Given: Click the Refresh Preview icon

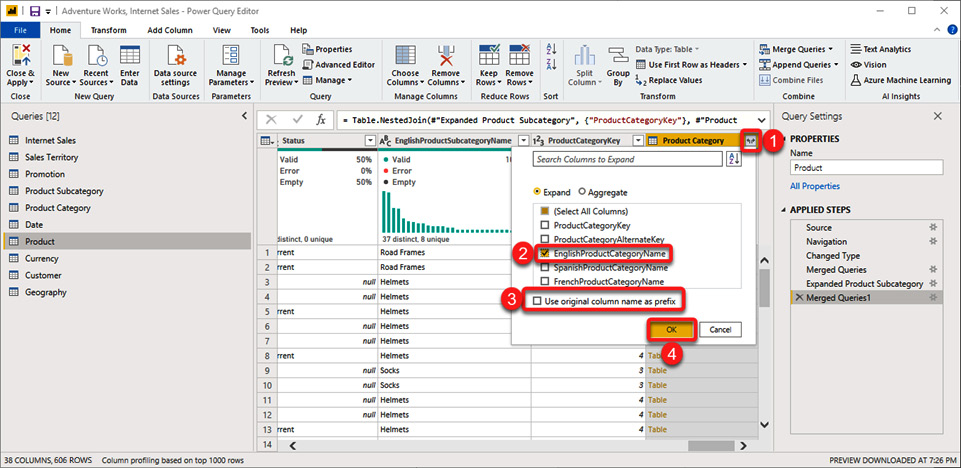Looking at the screenshot, I should (282, 56).
